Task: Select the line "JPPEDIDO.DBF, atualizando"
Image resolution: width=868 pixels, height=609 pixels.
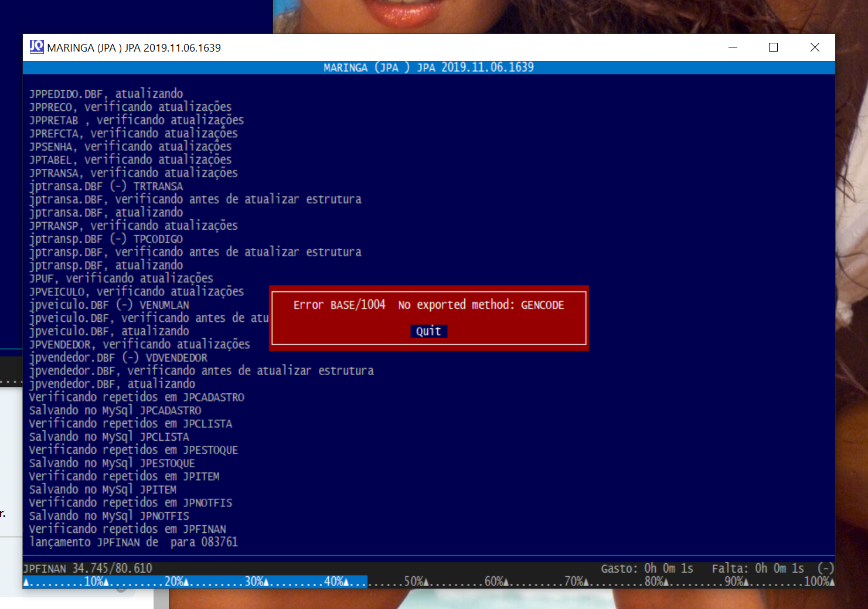Action: pyautogui.click(x=106, y=94)
